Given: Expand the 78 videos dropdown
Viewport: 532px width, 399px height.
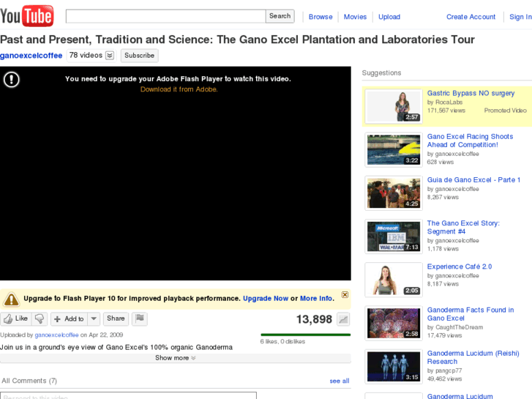Looking at the screenshot, I should tap(110, 56).
